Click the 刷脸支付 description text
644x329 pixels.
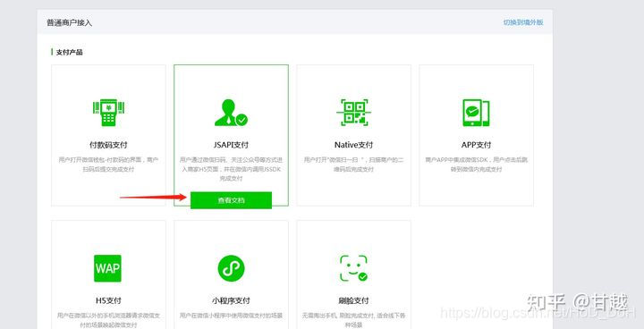pyautogui.click(x=353, y=320)
